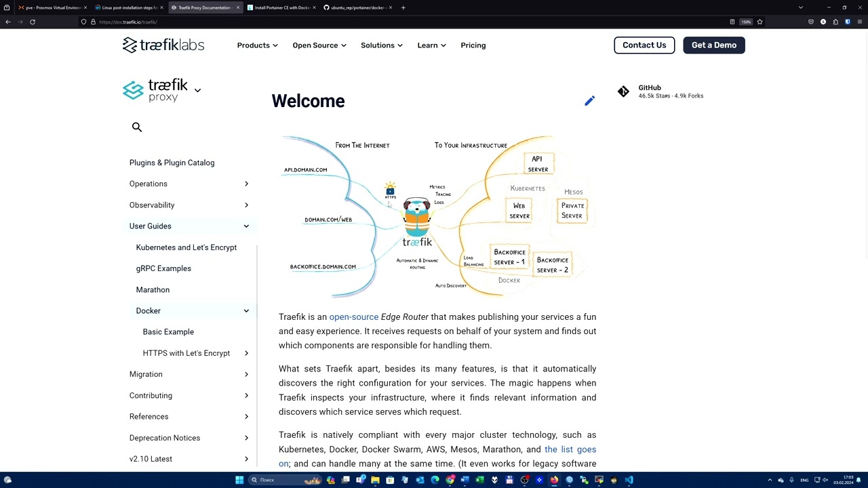Toggle reader view icon in address bar

pos(732,22)
